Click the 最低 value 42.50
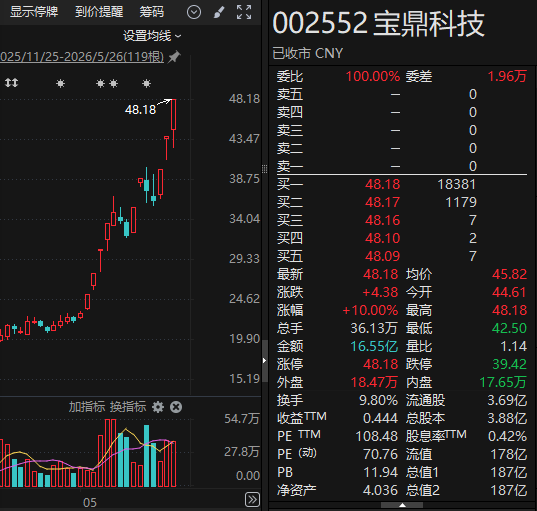This screenshot has width=537, height=511. click(x=509, y=328)
